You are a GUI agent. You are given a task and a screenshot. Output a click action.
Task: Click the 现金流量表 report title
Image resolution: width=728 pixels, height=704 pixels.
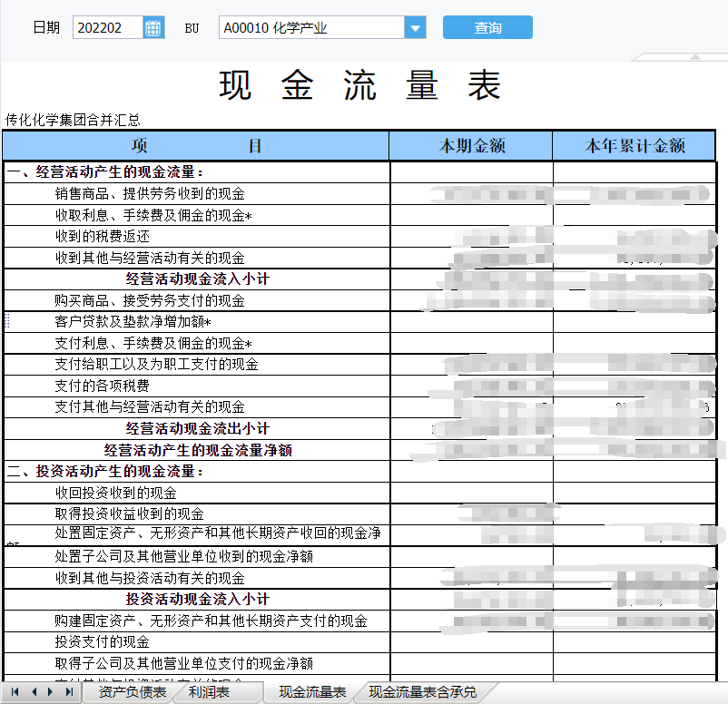click(x=359, y=85)
